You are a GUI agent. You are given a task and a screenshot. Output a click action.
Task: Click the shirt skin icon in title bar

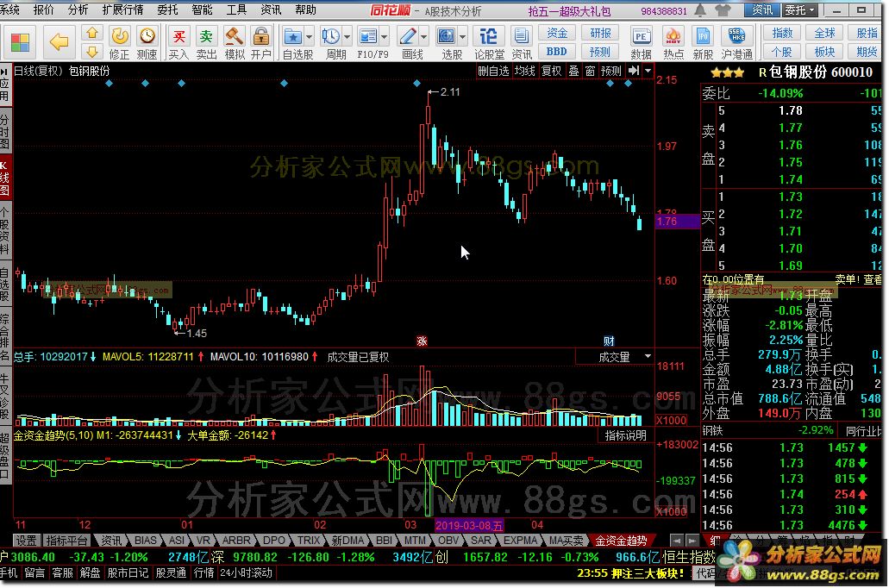(x=723, y=10)
